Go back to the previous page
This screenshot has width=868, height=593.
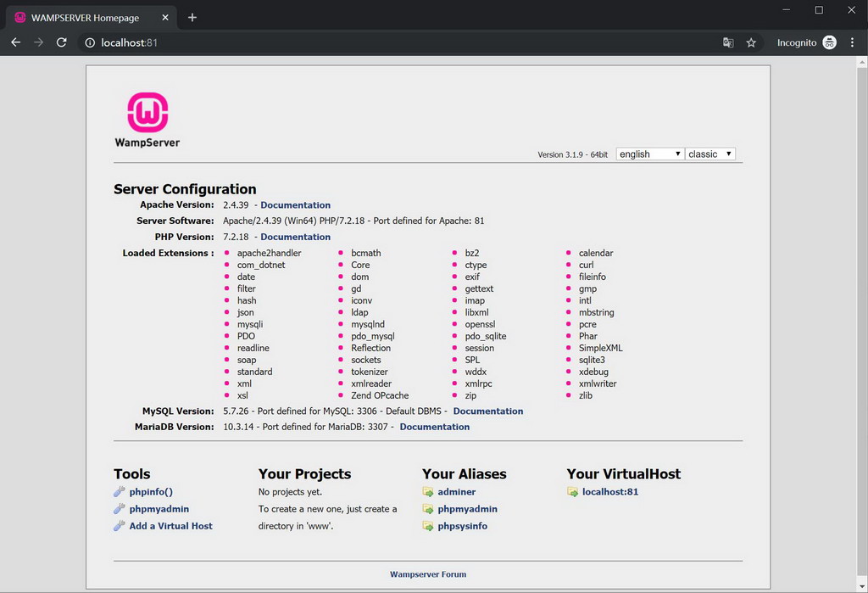click(15, 42)
